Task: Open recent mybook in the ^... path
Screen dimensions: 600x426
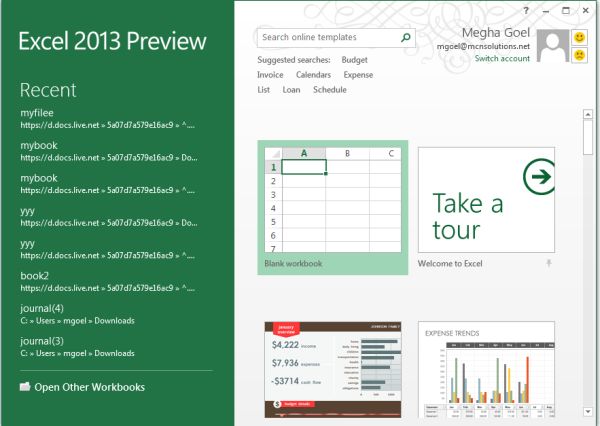Action: click(108, 184)
